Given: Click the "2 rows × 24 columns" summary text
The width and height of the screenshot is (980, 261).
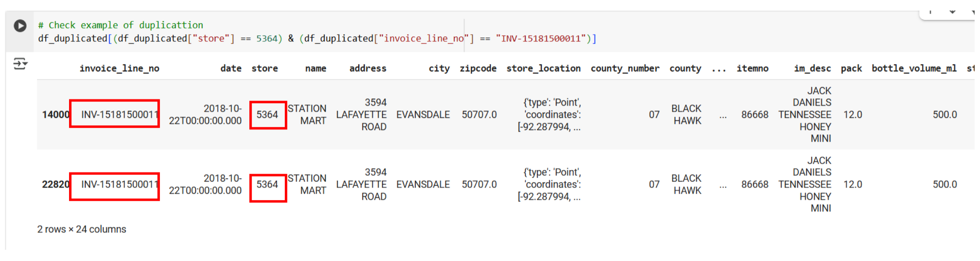Looking at the screenshot, I should 82,229.
